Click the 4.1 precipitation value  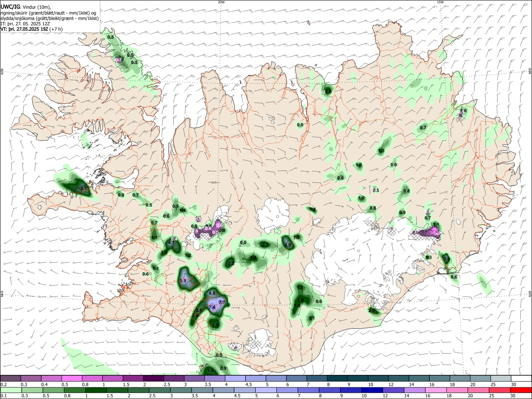171,242
